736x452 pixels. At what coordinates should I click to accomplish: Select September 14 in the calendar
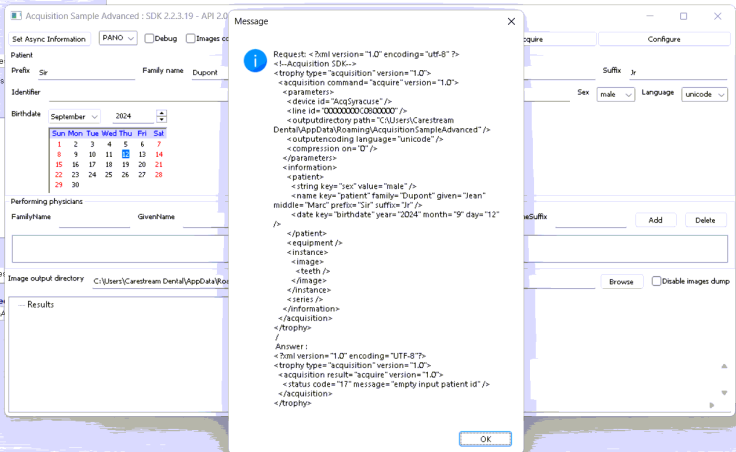point(159,154)
